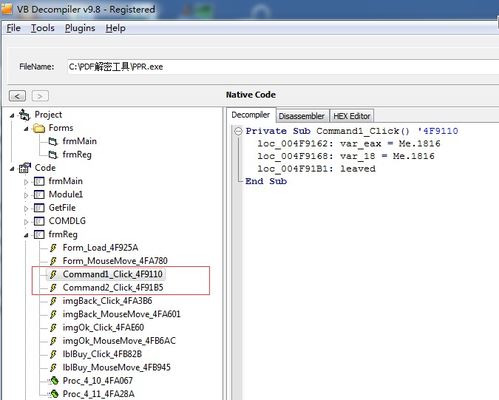499x400 pixels.
Task: Click the lightning icon beside Command1_Click_4F9110
Action: [x=53, y=274]
